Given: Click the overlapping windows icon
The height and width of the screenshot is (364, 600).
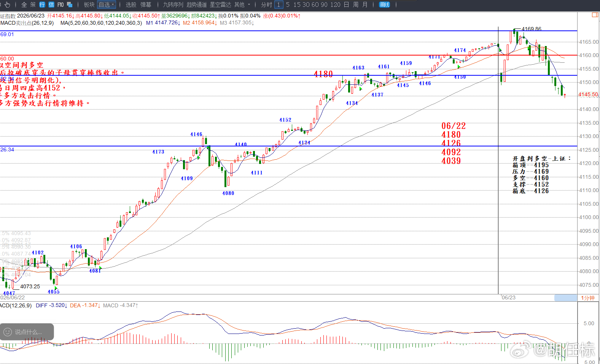Looking at the screenshot, I should click(x=70, y=5).
